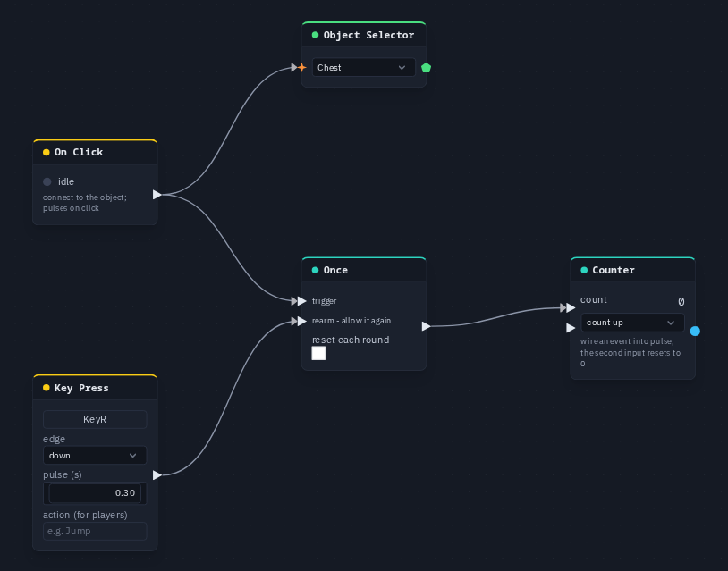The width and height of the screenshot is (728, 571).
Task: Click the Once node's output triangle port
Action: tap(427, 326)
